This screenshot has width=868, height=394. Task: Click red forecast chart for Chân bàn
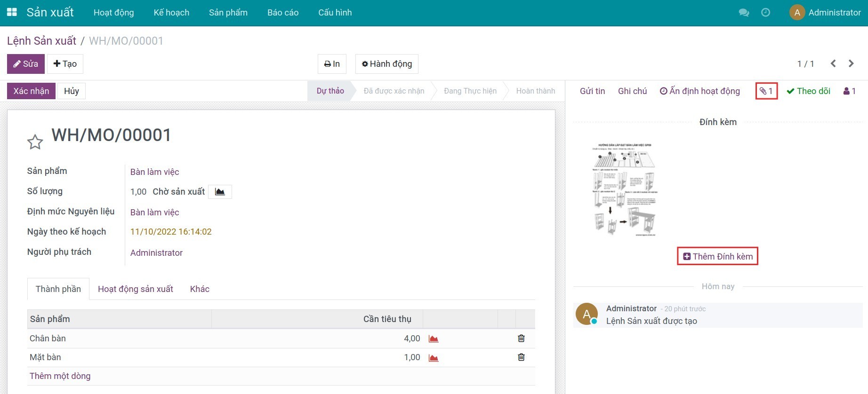(434, 339)
